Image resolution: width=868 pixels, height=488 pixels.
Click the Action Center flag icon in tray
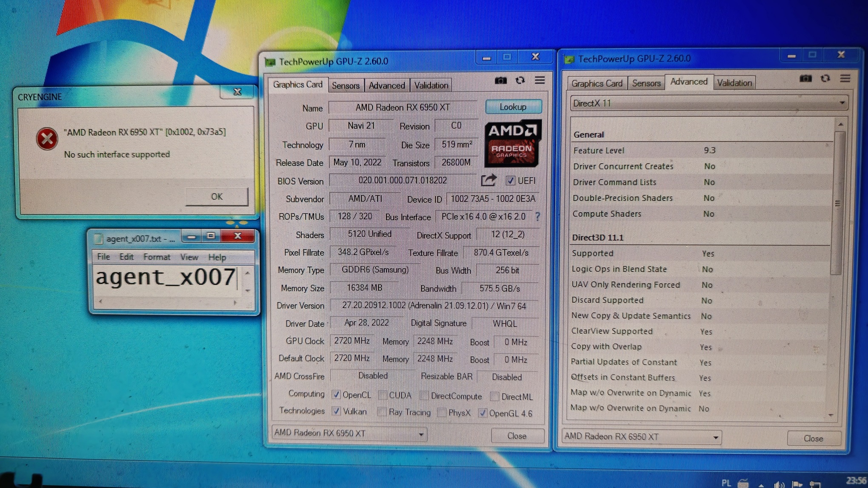tap(797, 484)
